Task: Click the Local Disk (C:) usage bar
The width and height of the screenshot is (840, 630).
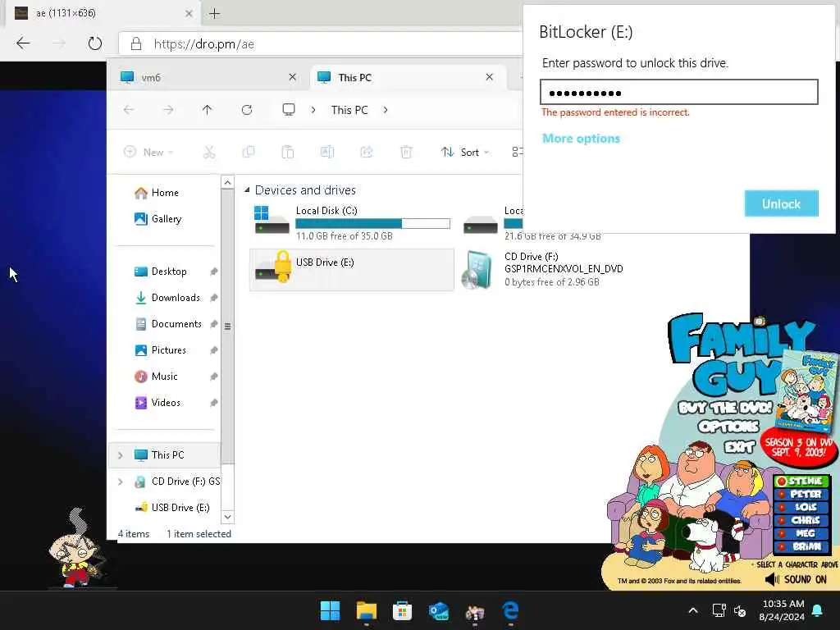Action: pyautogui.click(x=372, y=223)
